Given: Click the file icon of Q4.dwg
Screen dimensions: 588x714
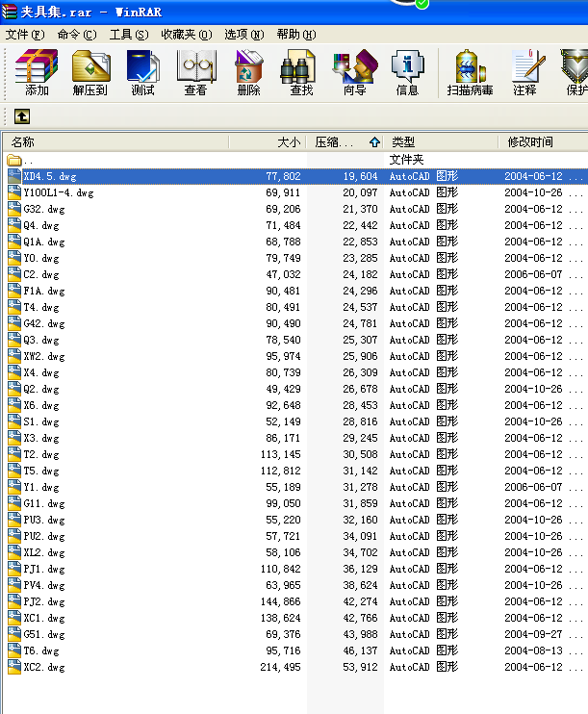Looking at the screenshot, I should tap(14, 225).
